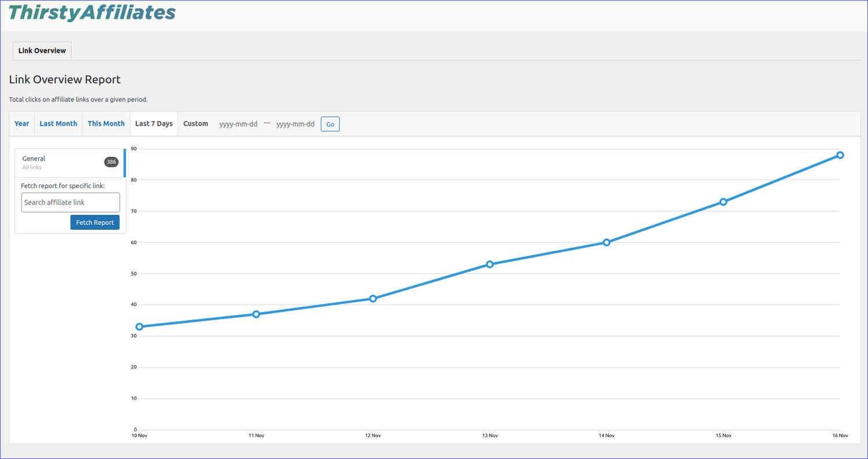The image size is (868, 459).
Task: Click the Fetch Report button
Action: coord(94,222)
